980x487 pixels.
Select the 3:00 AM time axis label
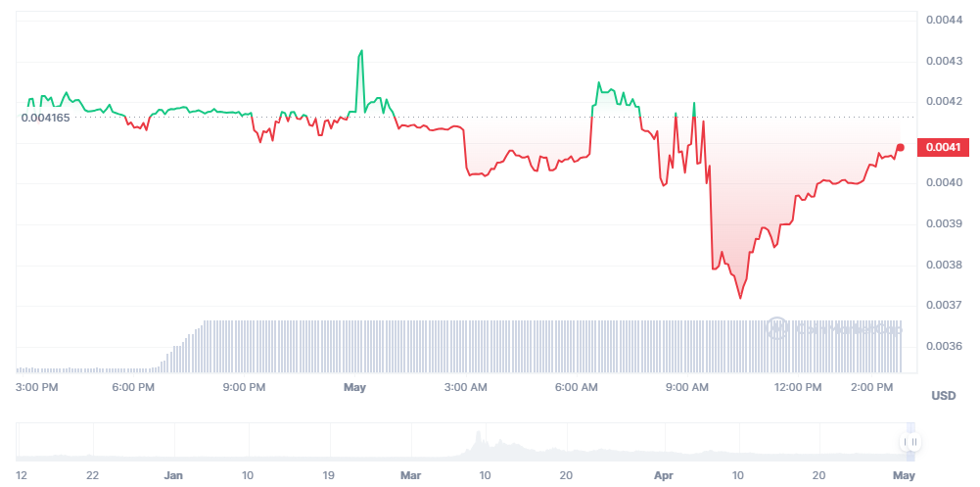(x=466, y=388)
